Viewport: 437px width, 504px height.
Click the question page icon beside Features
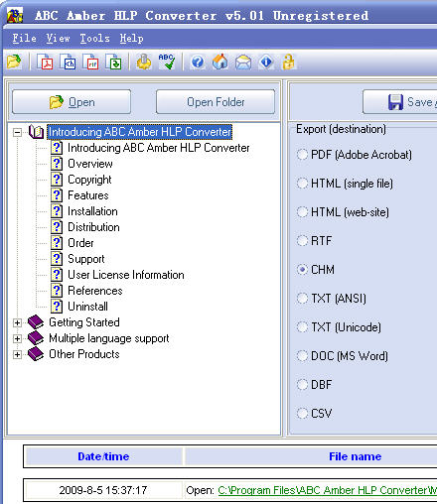coord(57,195)
